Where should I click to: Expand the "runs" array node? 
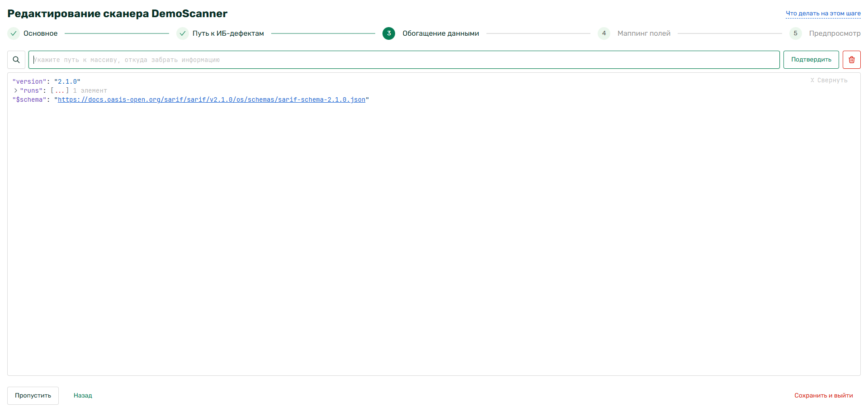[16, 90]
